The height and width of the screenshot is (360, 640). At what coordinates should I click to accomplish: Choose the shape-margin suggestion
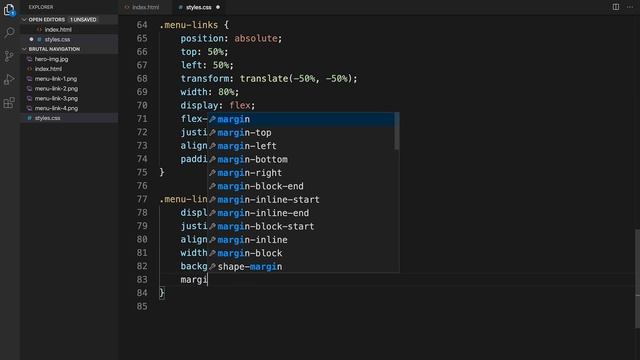pos(301,267)
